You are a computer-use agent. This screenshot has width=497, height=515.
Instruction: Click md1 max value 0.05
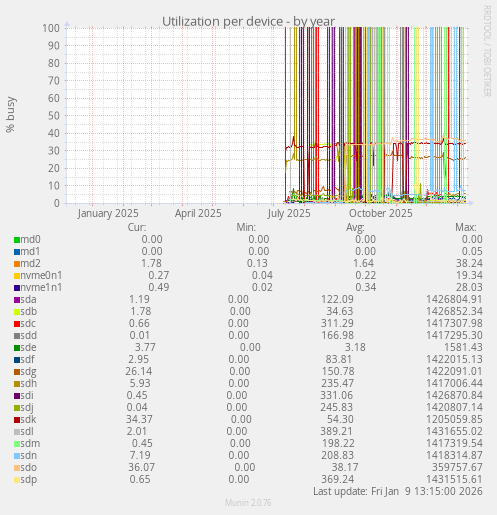click(x=472, y=251)
